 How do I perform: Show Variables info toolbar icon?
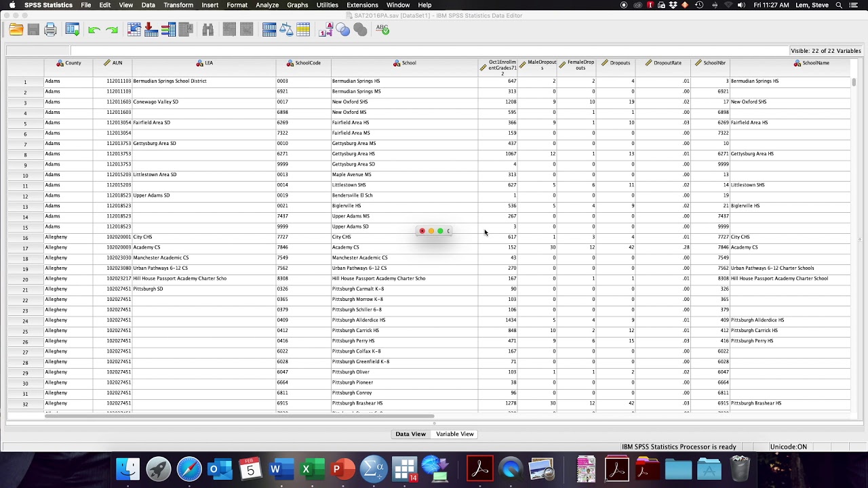click(168, 29)
